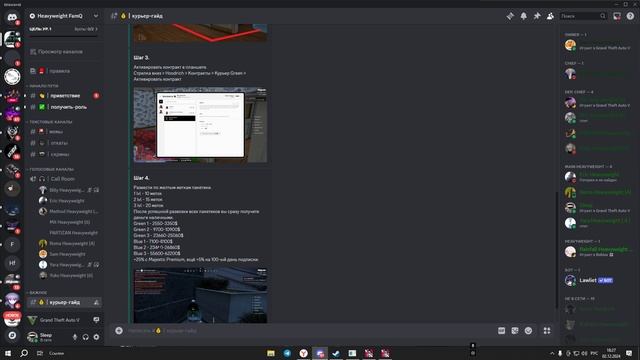Image resolution: width=640 pixels, height=360 pixels.
Task: Focus the message input box
Action: click(x=310, y=331)
